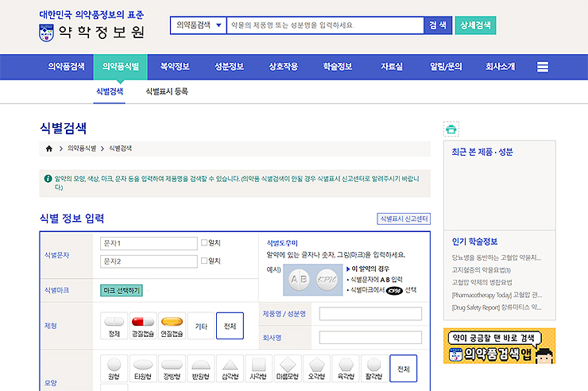Click the main drug search input field
This screenshot has width=588, height=391.
pyautogui.click(x=325, y=25)
